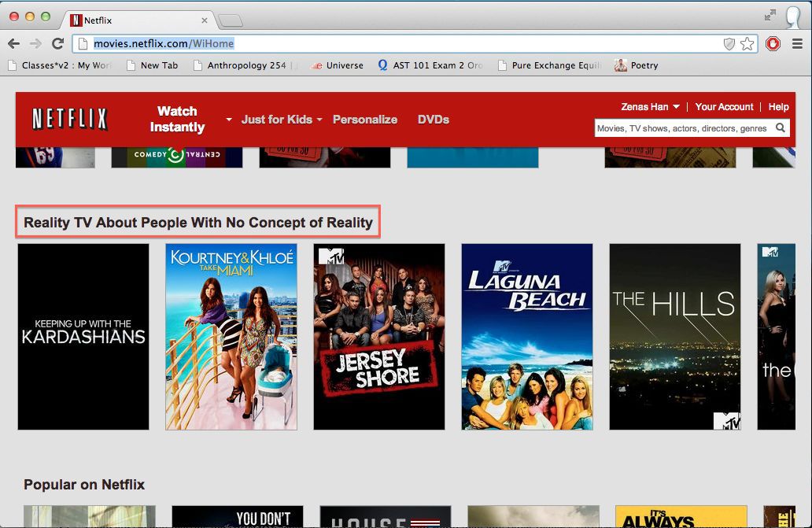Click the Netflix movie search field
The width and height of the screenshot is (812, 528).
pyautogui.click(x=681, y=128)
